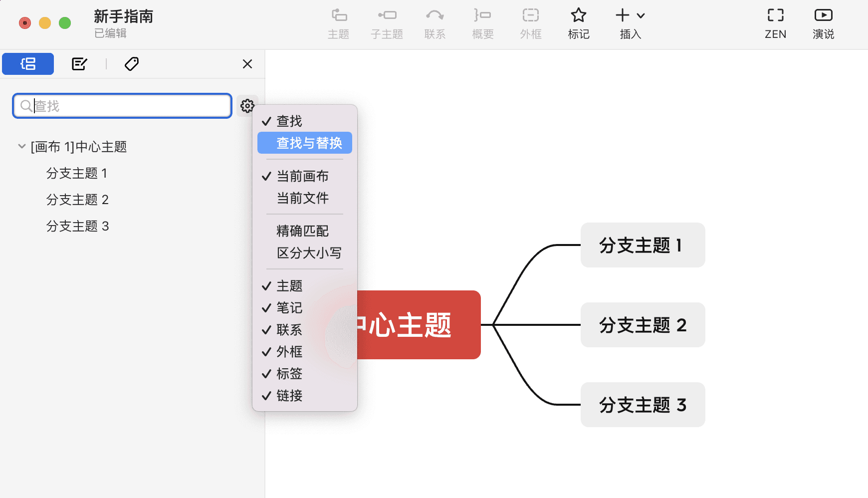Click the search settings gear icon
This screenshot has width=868, height=498.
[x=247, y=106]
